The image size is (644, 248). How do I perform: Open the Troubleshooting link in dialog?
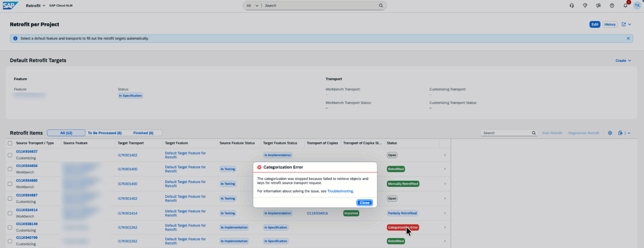pyautogui.click(x=340, y=191)
